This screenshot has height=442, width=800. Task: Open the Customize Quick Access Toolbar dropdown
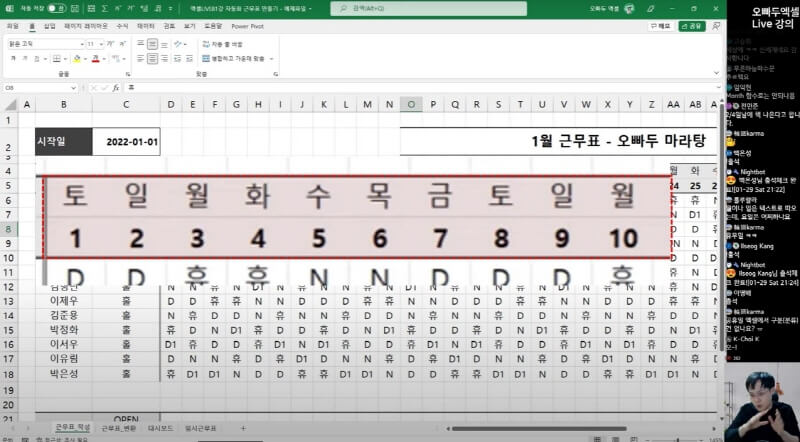pos(171,9)
